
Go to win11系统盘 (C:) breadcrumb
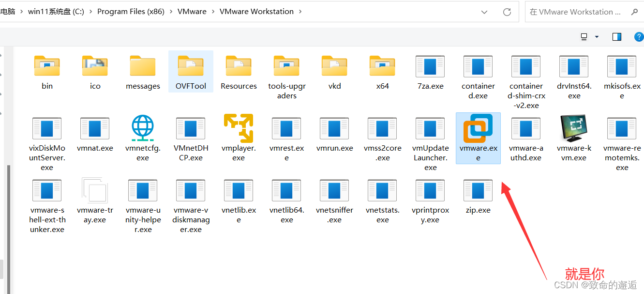[56, 12]
